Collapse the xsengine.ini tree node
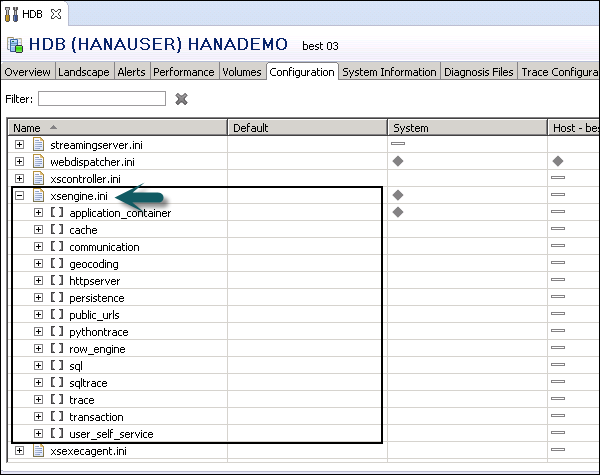Image resolution: width=600 pixels, height=475 pixels. [x=19, y=196]
